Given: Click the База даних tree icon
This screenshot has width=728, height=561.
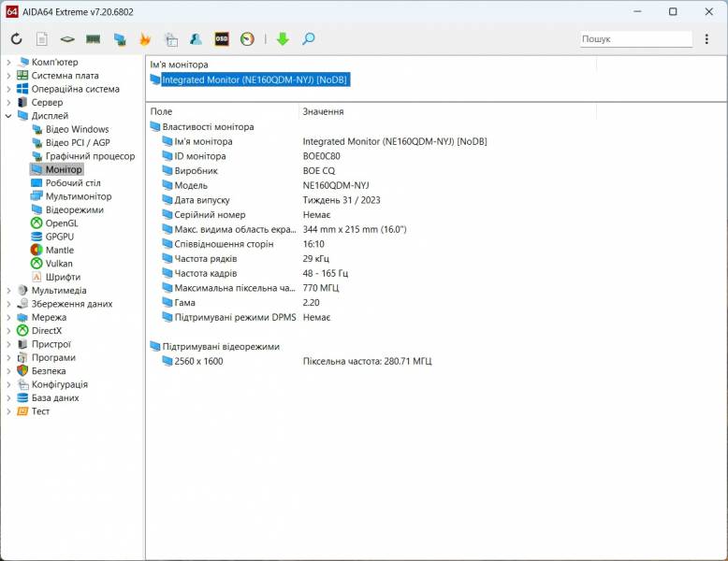Looking at the screenshot, I should (x=22, y=397).
